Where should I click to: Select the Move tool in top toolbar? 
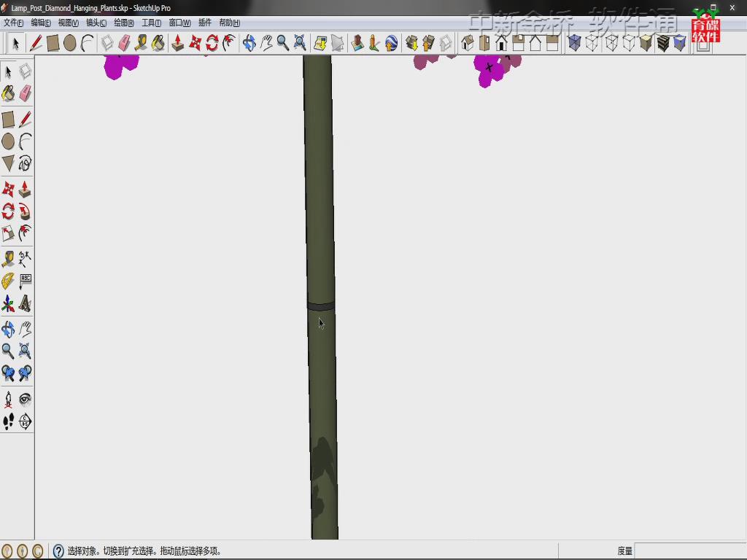click(x=195, y=43)
